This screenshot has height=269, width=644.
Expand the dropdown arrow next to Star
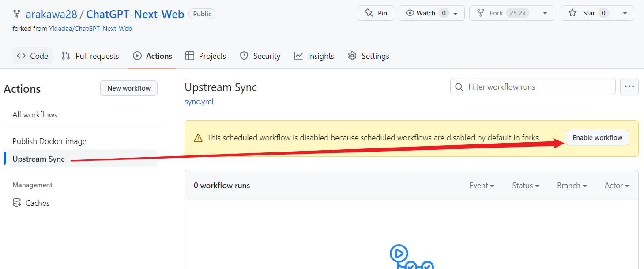click(x=625, y=13)
